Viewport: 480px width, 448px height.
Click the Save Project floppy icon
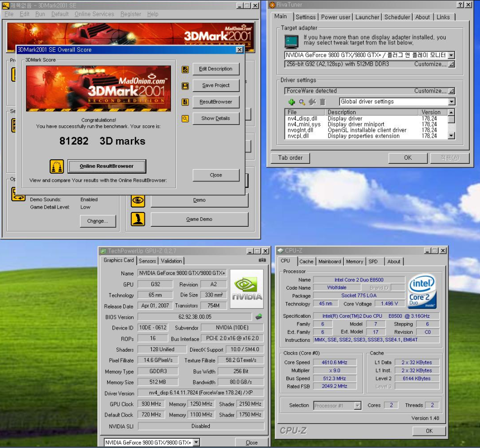(x=185, y=86)
